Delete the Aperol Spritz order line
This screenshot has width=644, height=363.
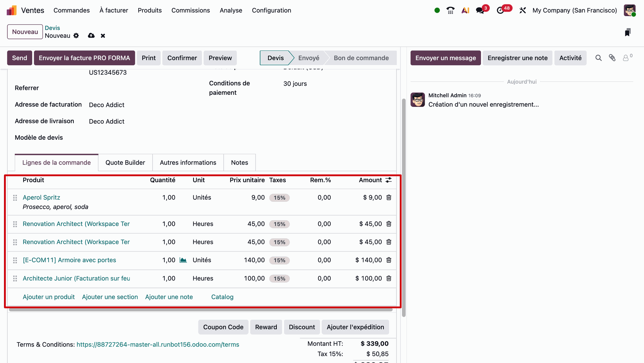coord(389,197)
